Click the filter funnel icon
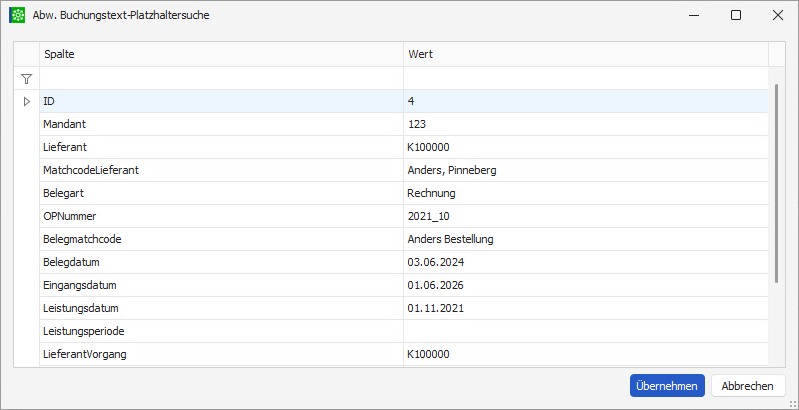The image size is (799, 410). pos(26,79)
